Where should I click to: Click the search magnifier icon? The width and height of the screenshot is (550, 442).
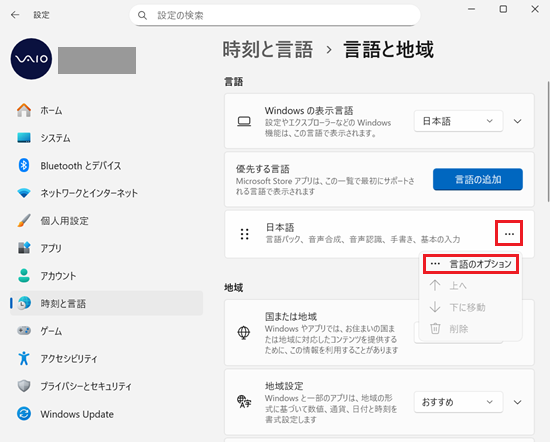tap(142, 15)
